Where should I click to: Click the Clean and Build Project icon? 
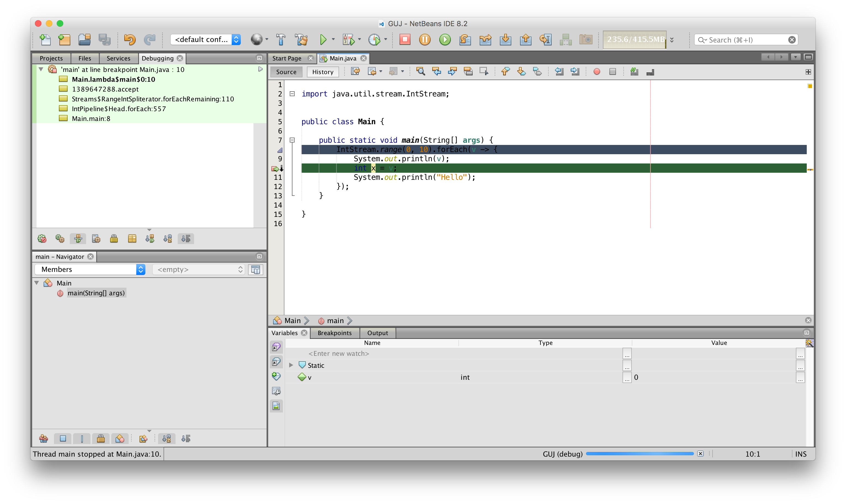pos(301,40)
